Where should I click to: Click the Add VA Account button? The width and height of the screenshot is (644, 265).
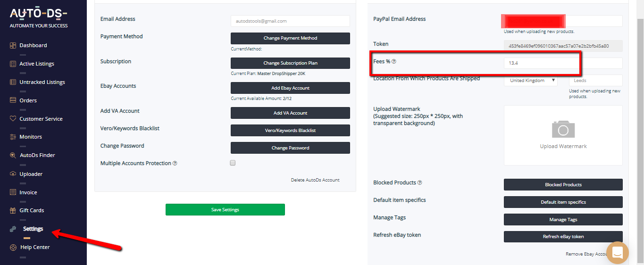[x=290, y=113]
